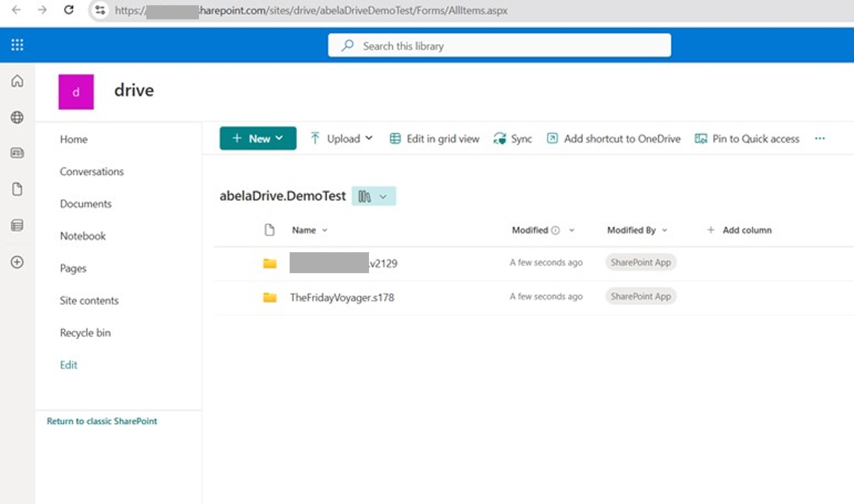Click the plus icon beside Add column

click(x=711, y=230)
